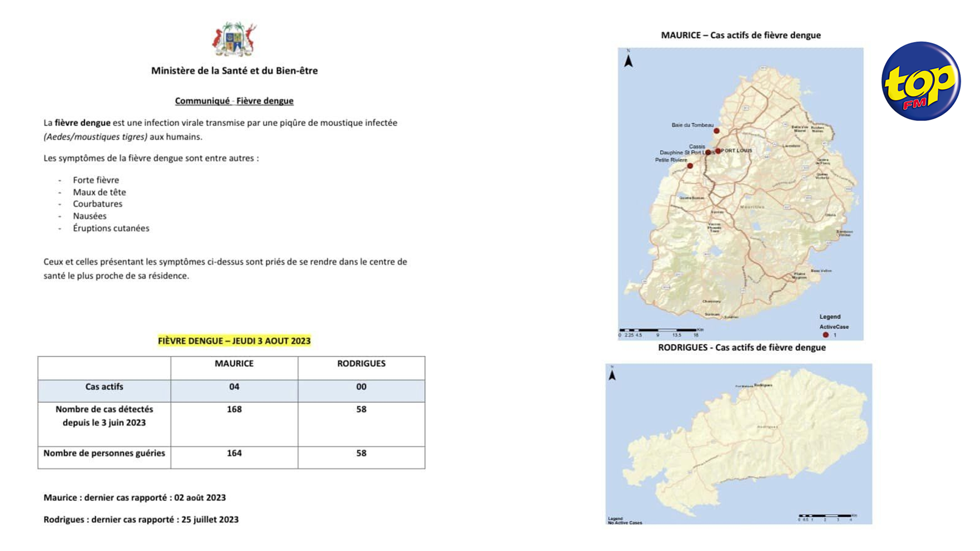Click Rodrigues recovered value 58
This screenshot has width=980, height=551.
click(x=361, y=453)
